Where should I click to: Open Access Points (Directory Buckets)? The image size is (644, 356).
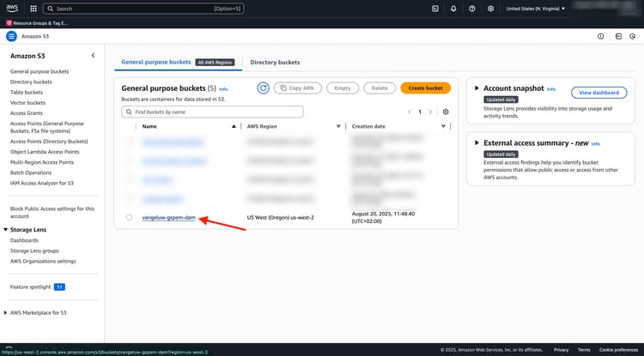coord(49,142)
